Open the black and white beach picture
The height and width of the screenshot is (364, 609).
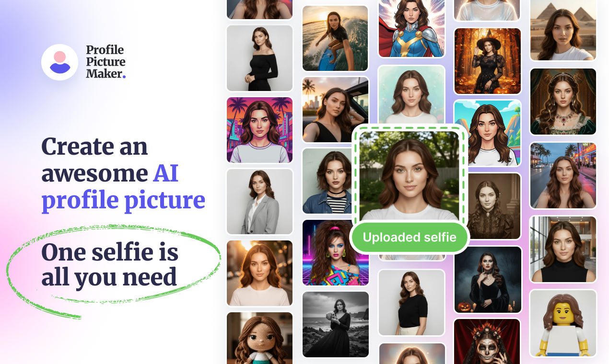(335, 324)
